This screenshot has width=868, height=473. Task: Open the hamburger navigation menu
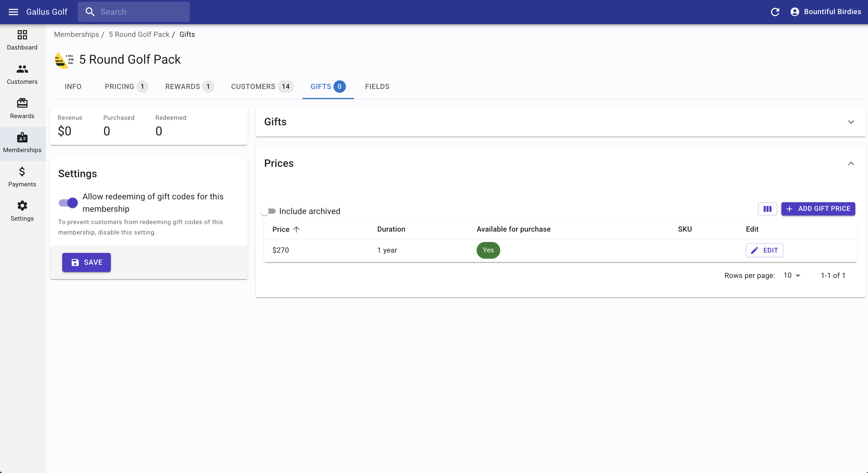[13, 12]
